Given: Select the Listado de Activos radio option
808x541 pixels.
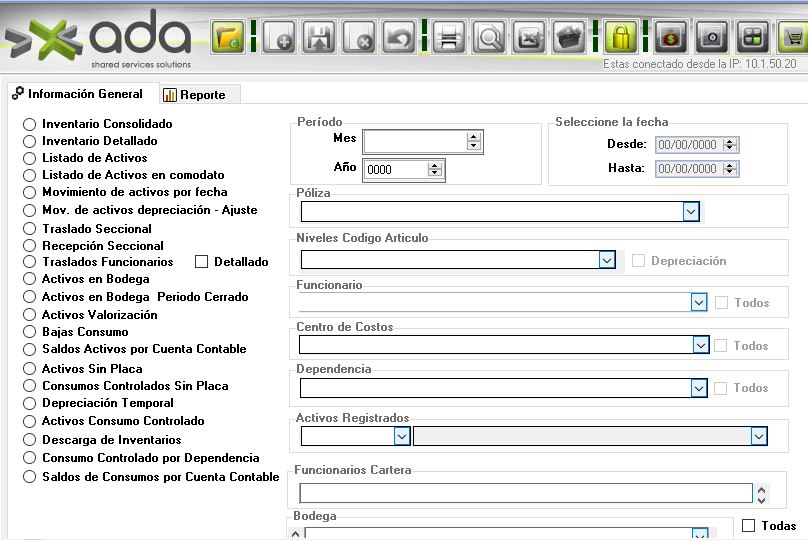Looking at the screenshot, I should click(x=29, y=158).
